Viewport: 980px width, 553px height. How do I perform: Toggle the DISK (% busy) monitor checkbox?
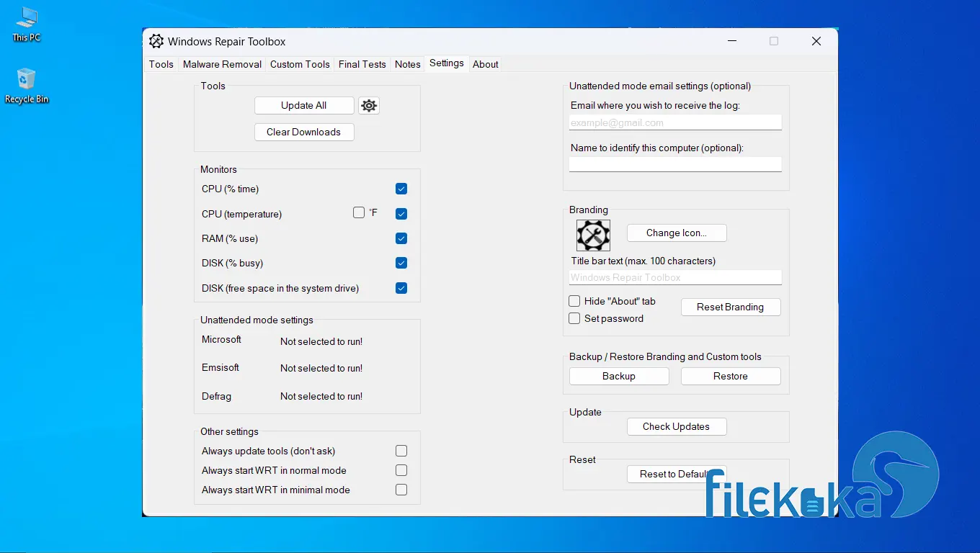(x=401, y=263)
